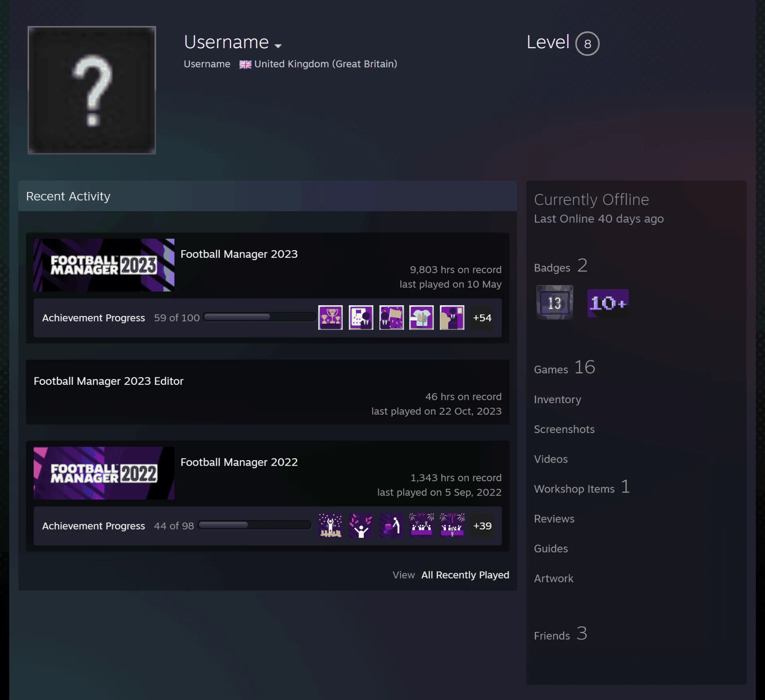765x700 pixels.
Task: Click the Level label in profile header
Action: [x=548, y=42]
